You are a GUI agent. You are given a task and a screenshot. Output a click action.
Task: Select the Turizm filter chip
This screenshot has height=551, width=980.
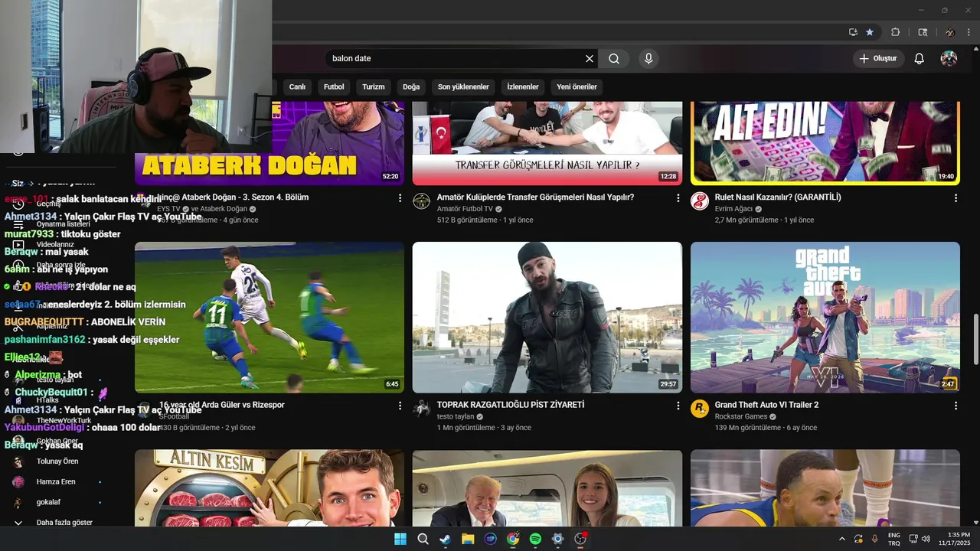(x=374, y=87)
